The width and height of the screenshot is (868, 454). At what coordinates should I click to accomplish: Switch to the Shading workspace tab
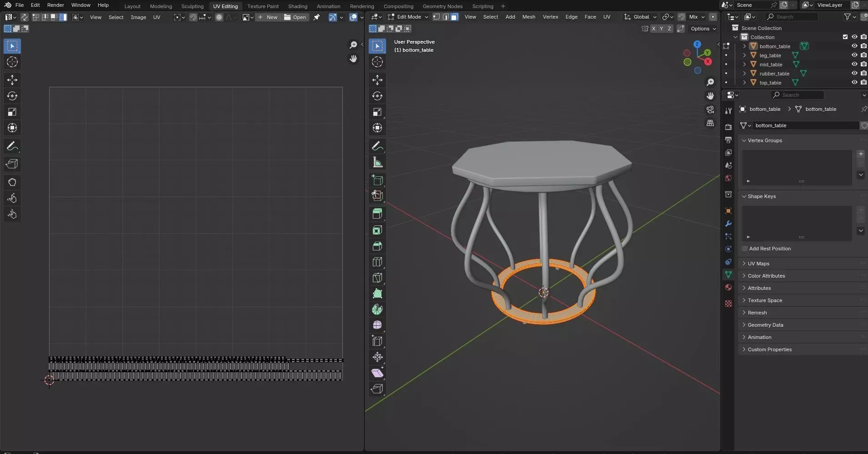(x=297, y=6)
